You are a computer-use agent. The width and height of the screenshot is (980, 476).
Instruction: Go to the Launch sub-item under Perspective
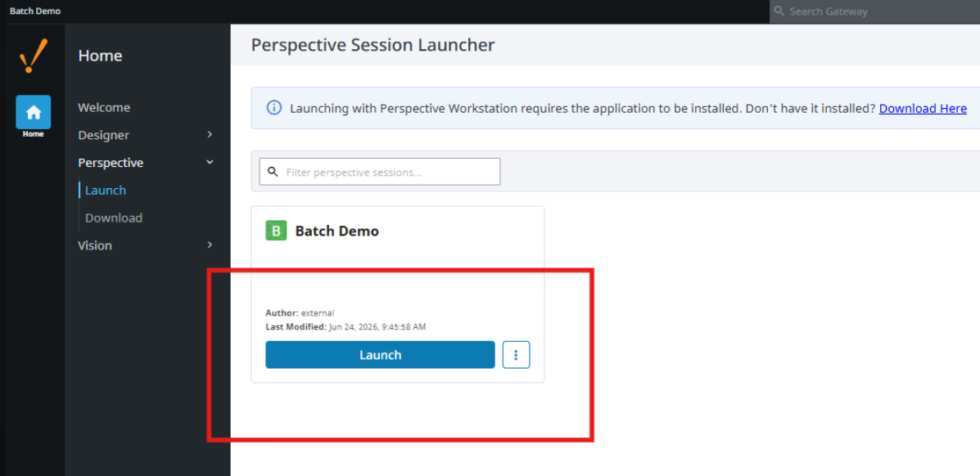[106, 190]
